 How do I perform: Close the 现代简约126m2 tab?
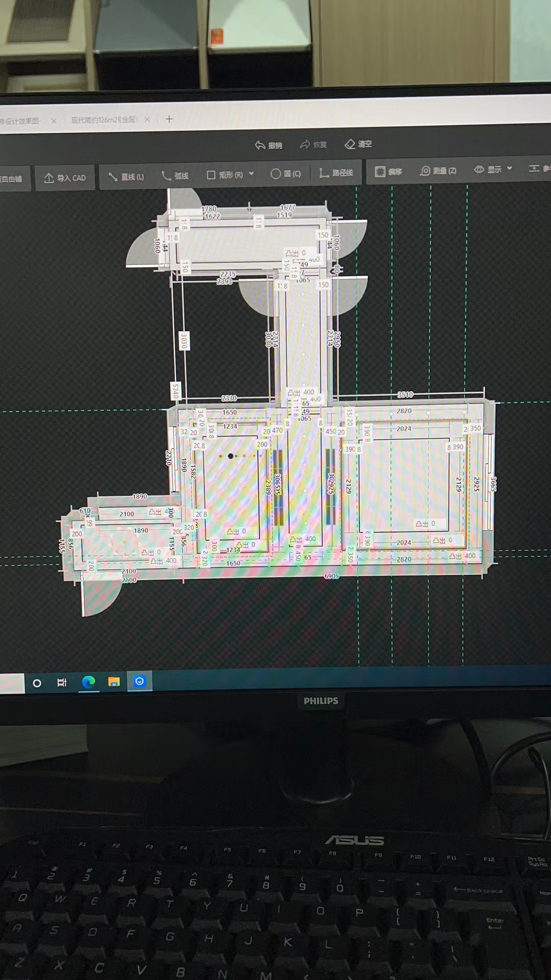coord(147,119)
